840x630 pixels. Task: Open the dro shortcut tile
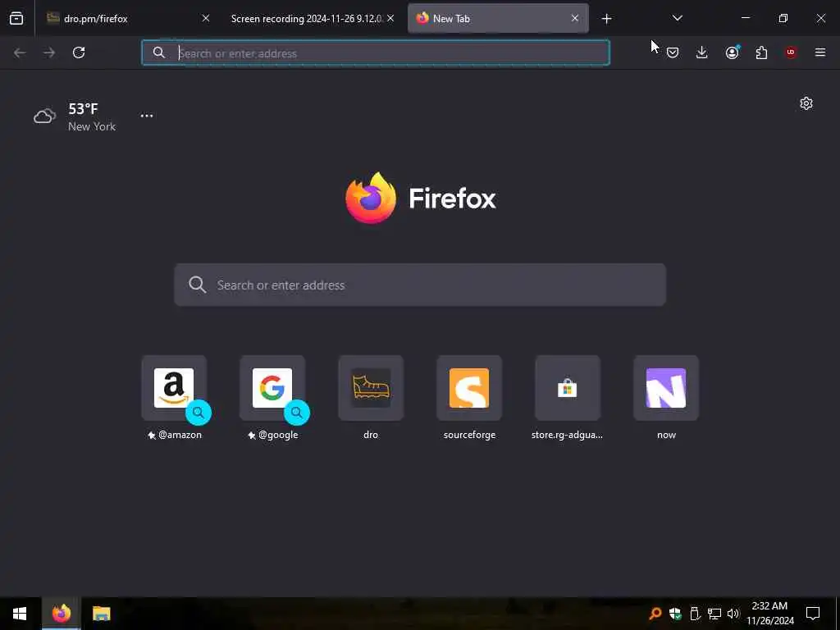371,388
